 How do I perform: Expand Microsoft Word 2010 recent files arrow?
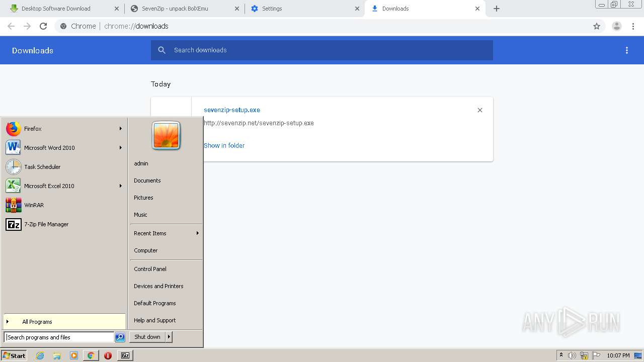(x=121, y=148)
